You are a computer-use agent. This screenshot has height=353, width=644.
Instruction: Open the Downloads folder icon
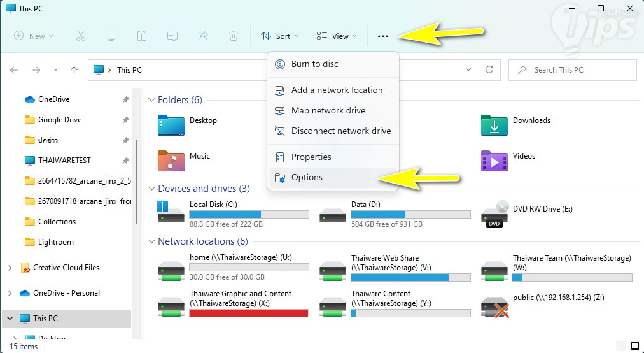[x=494, y=125]
